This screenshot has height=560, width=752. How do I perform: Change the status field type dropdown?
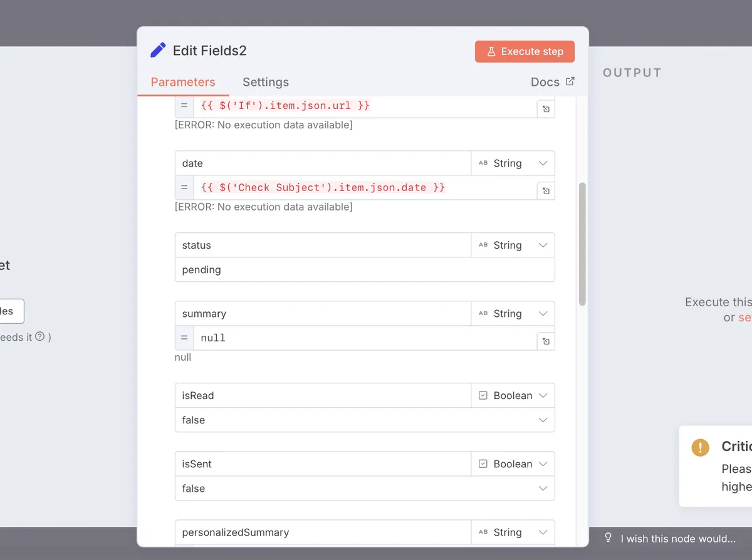[513, 246]
